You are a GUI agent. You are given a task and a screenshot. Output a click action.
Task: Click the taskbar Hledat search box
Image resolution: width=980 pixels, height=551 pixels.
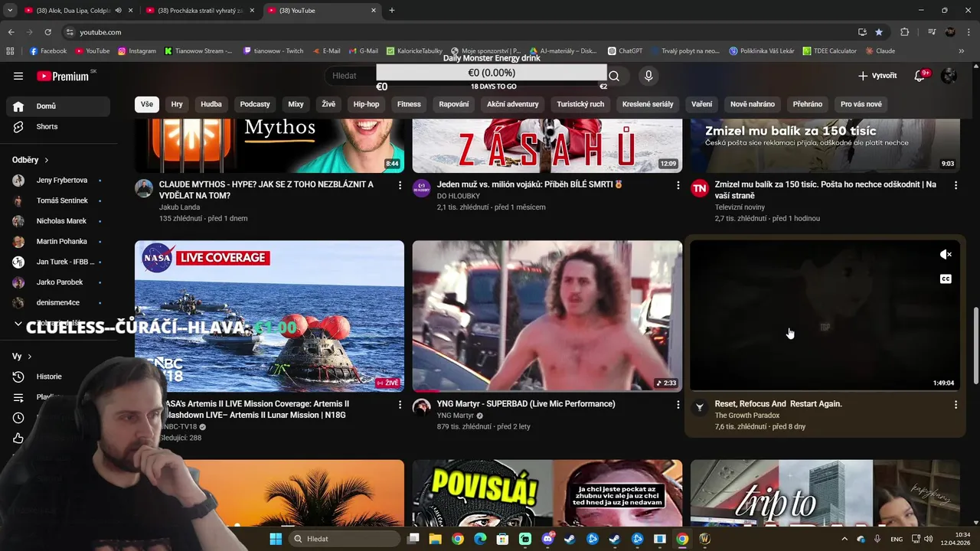tap(346, 539)
